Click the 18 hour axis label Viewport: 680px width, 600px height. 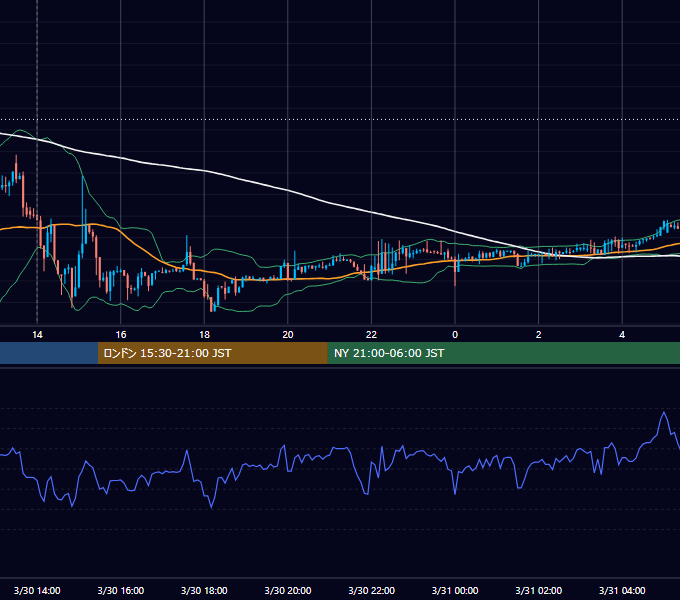coord(204,335)
